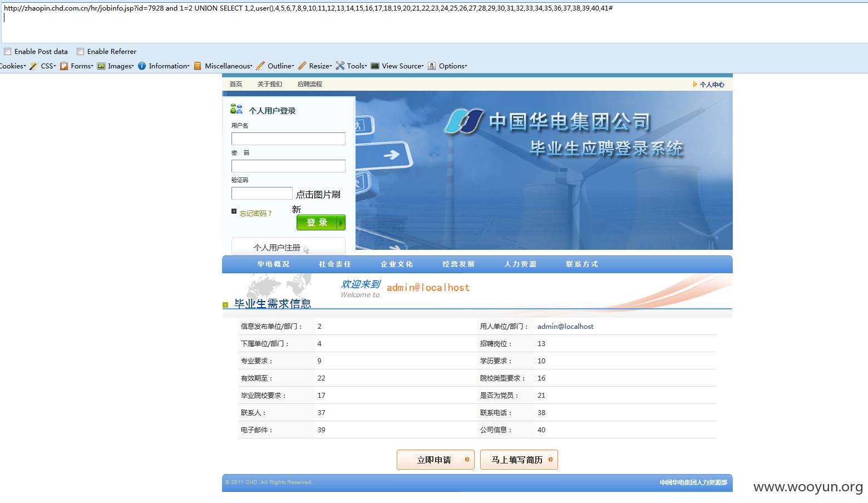Select admin@localhost value in 用人单位 row
The height and width of the screenshot is (503, 868).
565,327
